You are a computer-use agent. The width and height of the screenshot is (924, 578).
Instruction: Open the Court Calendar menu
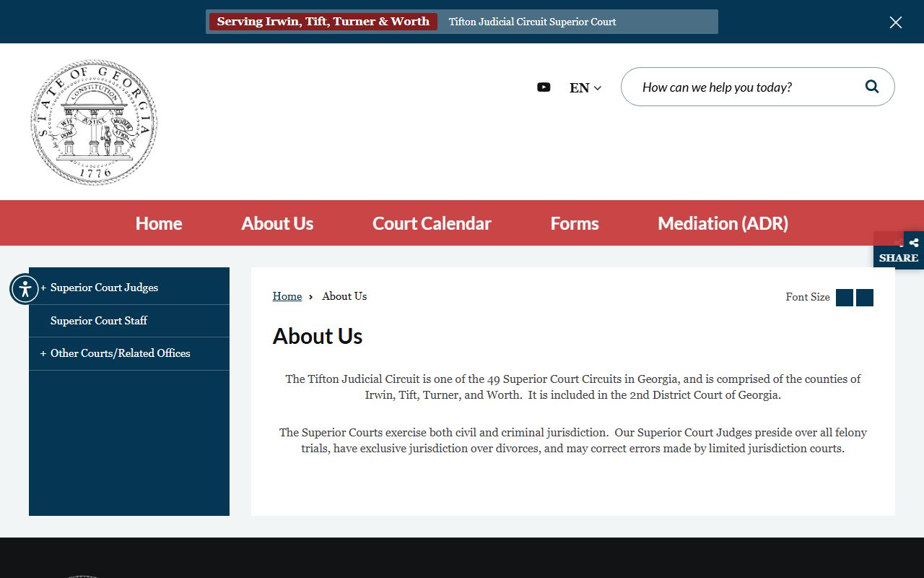(432, 223)
